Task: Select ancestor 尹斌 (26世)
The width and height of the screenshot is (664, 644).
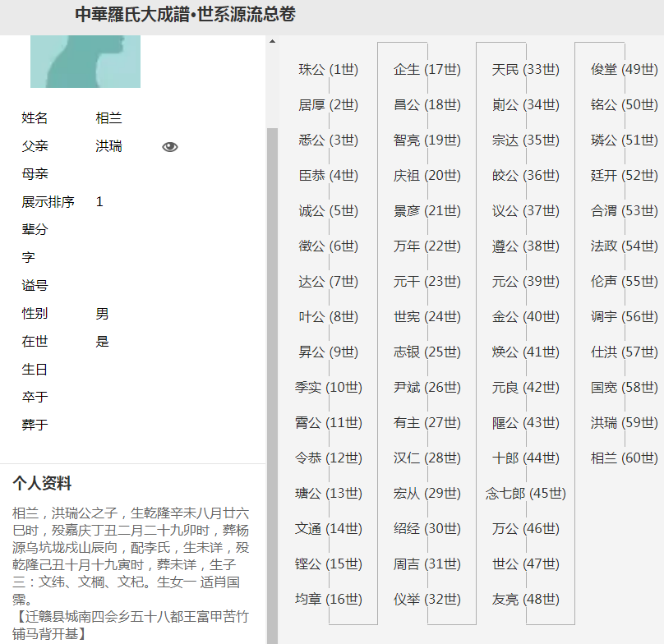Action: click(427, 388)
